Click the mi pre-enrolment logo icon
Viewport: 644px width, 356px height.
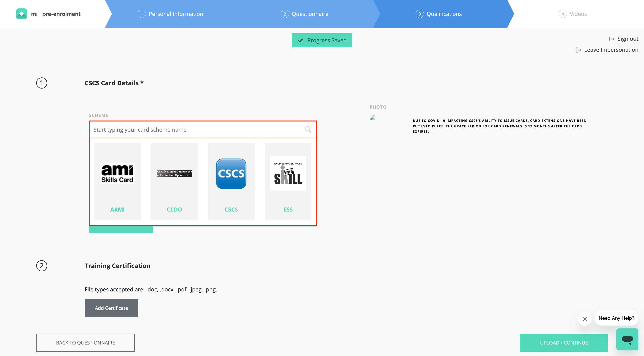pyautogui.click(x=21, y=14)
